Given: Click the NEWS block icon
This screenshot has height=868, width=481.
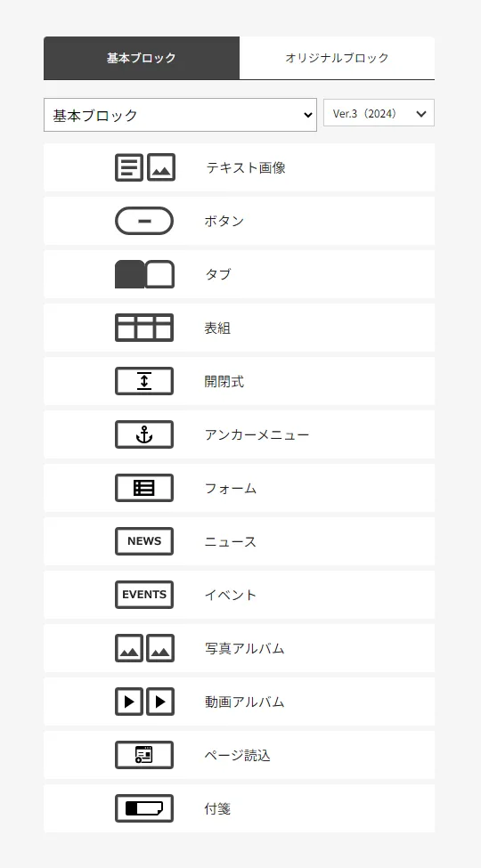Looking at the screenshot, I should pyautogui.click(x=144, y=541).
